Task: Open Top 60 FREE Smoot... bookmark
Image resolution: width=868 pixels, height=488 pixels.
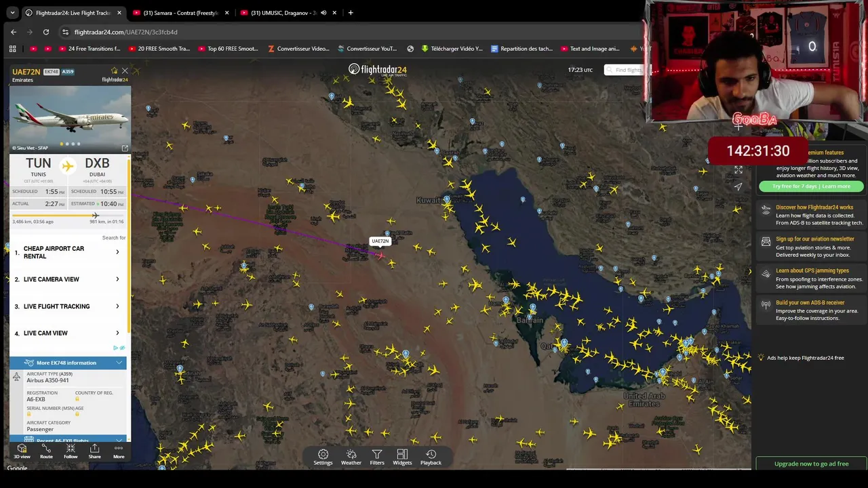Action: click(228, 49)
